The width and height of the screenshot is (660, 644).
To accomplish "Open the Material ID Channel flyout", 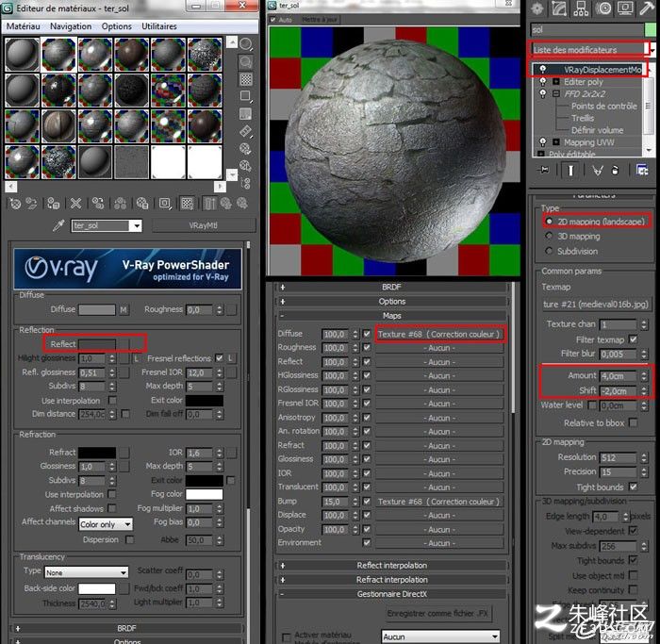I will tap(165, 204).
